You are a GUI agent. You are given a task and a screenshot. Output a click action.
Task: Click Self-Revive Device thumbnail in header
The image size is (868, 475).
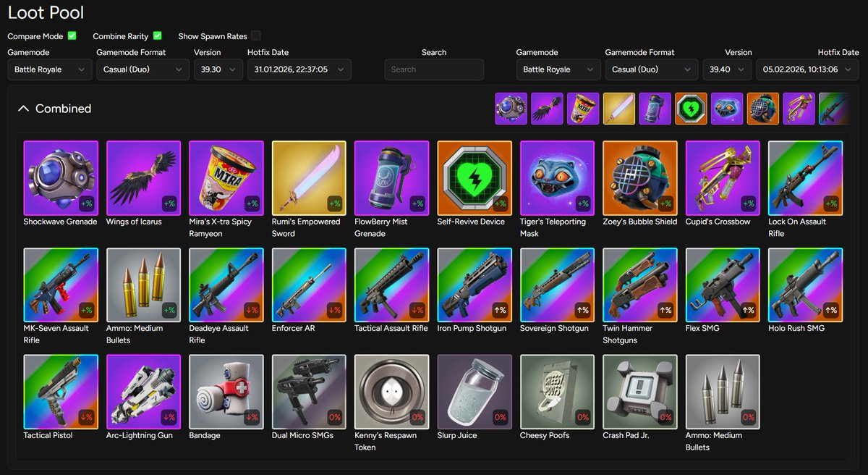pos(691,109)
